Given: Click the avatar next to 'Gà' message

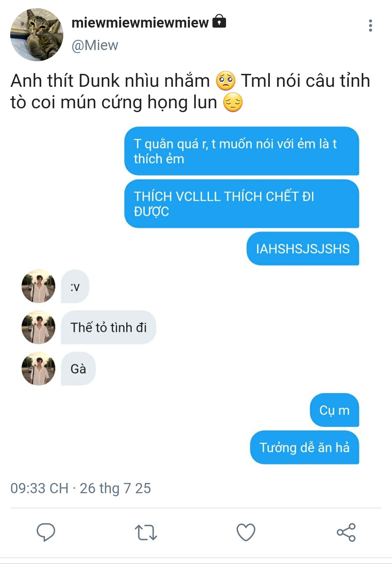Looking at the screenshot, I should pyautogui.click(x=38, y=369).
